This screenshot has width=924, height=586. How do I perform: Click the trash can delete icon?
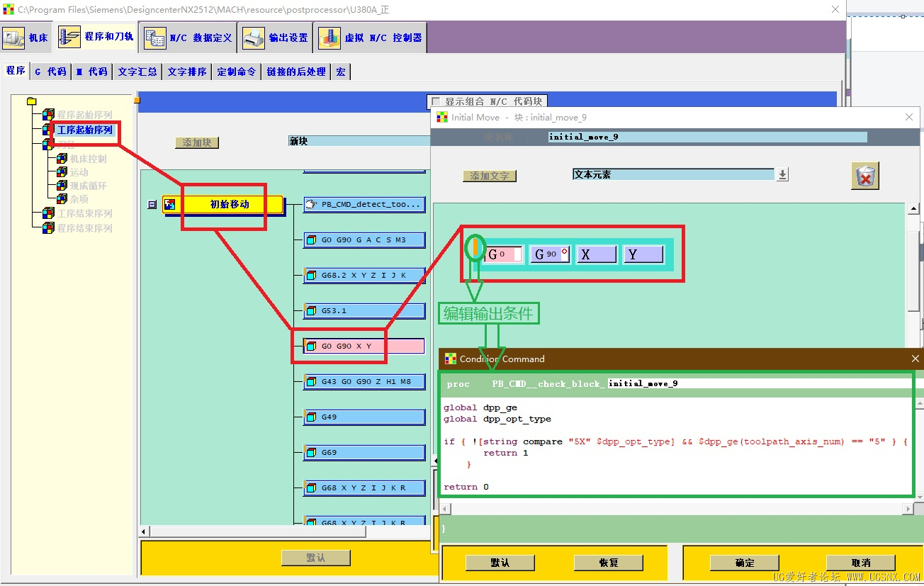864,176
